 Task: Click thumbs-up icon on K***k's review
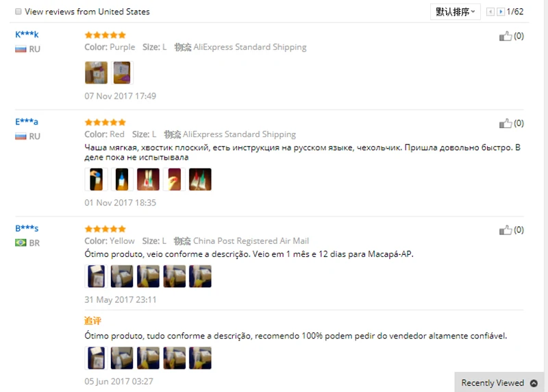[x=506, y=36]
